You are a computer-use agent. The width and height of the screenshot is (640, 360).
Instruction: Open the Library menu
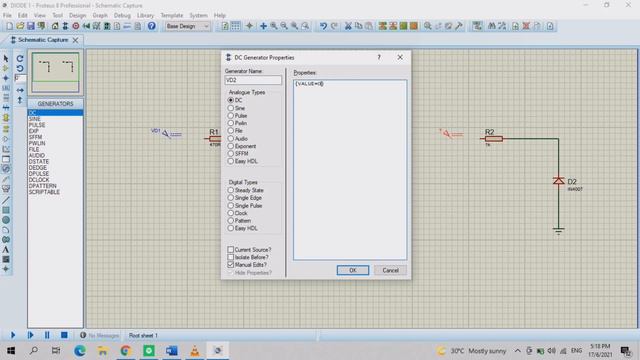(145, 16)
